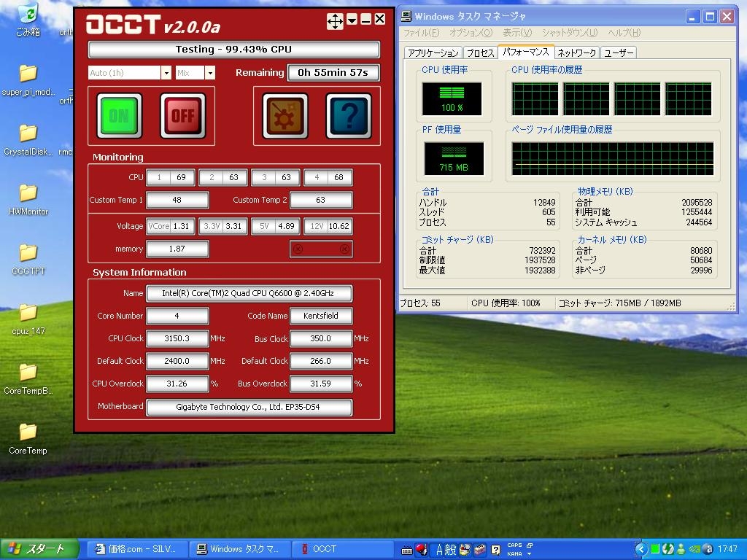This screenshot has height=560, width=747.
Task: Click the OCCT downward-arrow title bar icon
Action: pyautogui.click(x=352, y=19)
